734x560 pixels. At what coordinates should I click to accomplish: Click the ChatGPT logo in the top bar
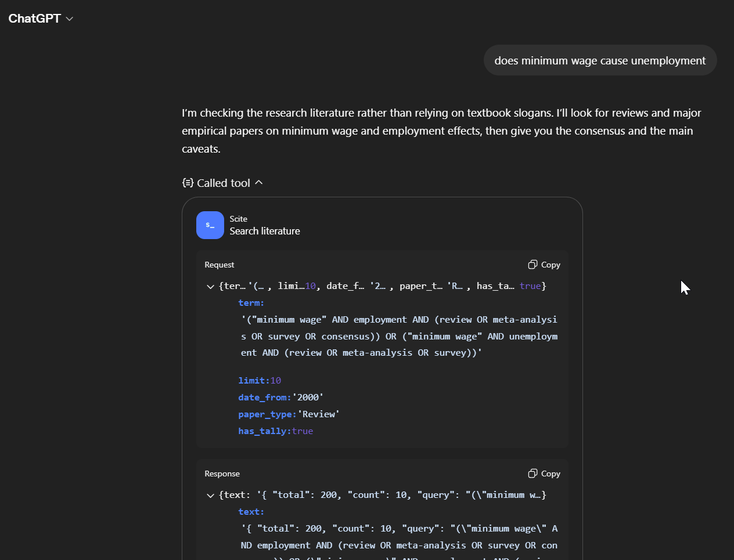pos(33,18)
